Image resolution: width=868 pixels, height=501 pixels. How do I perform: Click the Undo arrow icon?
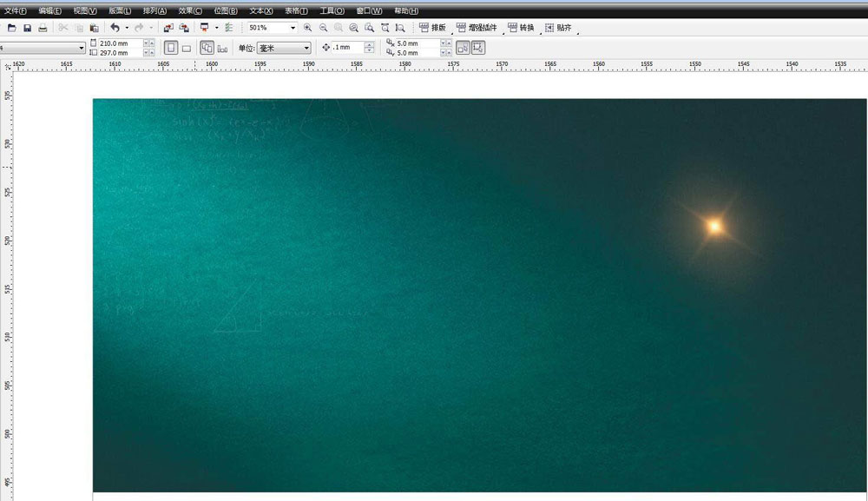[x=115, y=27]
